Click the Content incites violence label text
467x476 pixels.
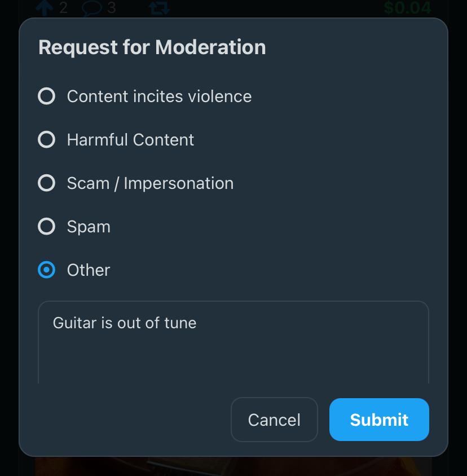click(159, 96)
